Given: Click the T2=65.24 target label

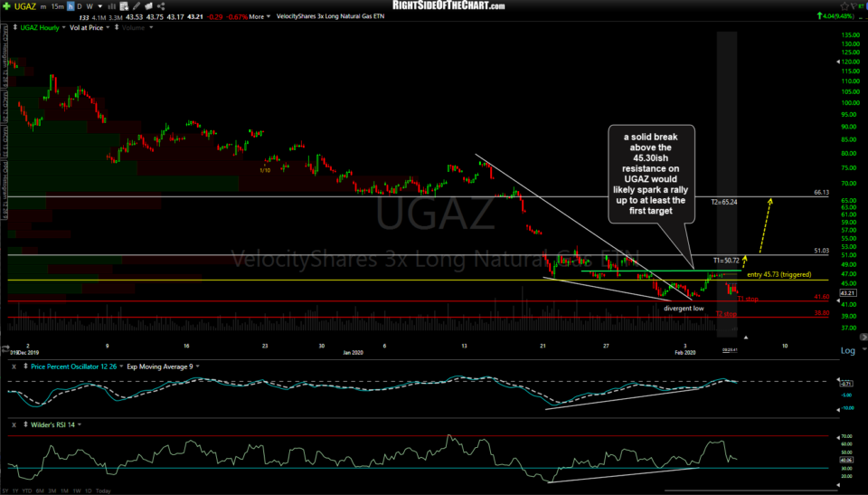Looking at the screenshot, I should click(x=724, y=203).
